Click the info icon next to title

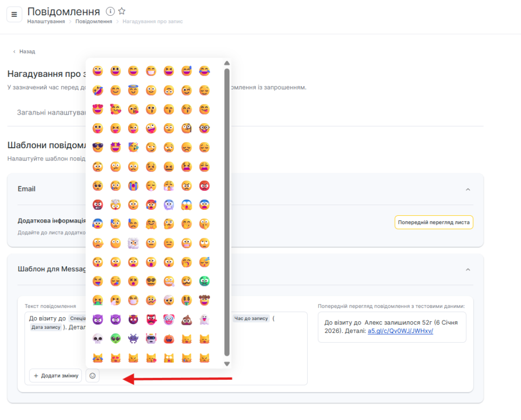(110, 11)
